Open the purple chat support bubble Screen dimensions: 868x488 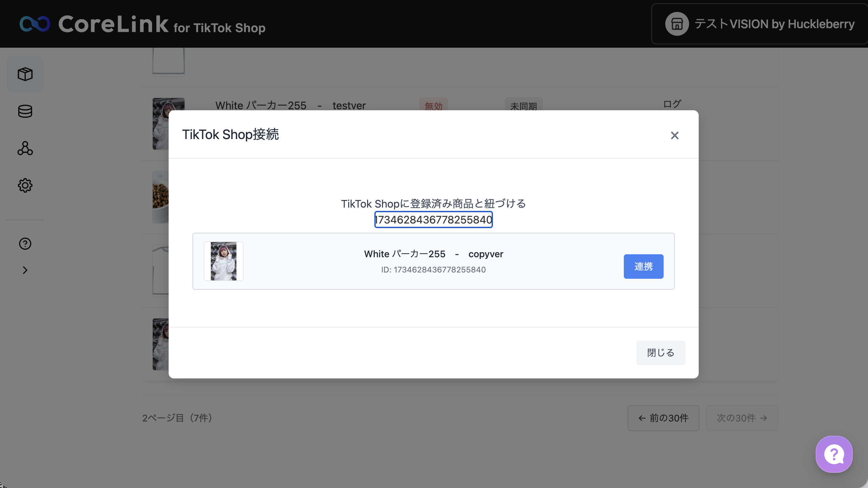tap(834, 454)
